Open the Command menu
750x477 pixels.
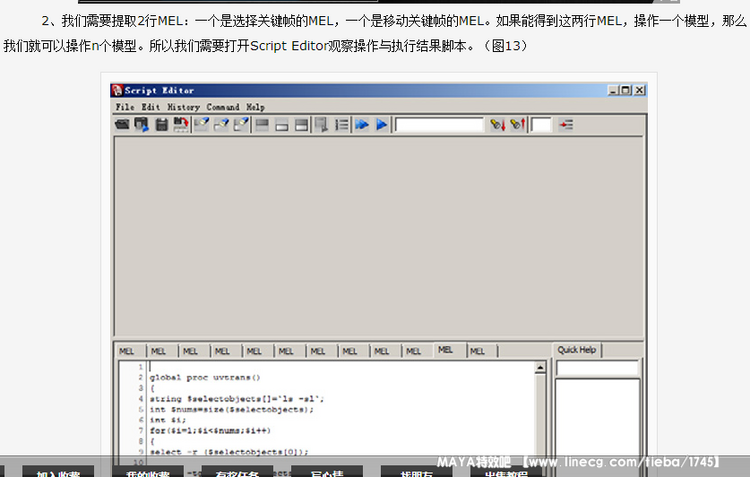pos(223,107)
